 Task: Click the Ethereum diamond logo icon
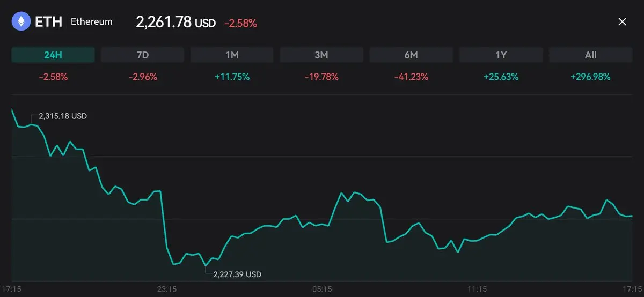point(21,21)
